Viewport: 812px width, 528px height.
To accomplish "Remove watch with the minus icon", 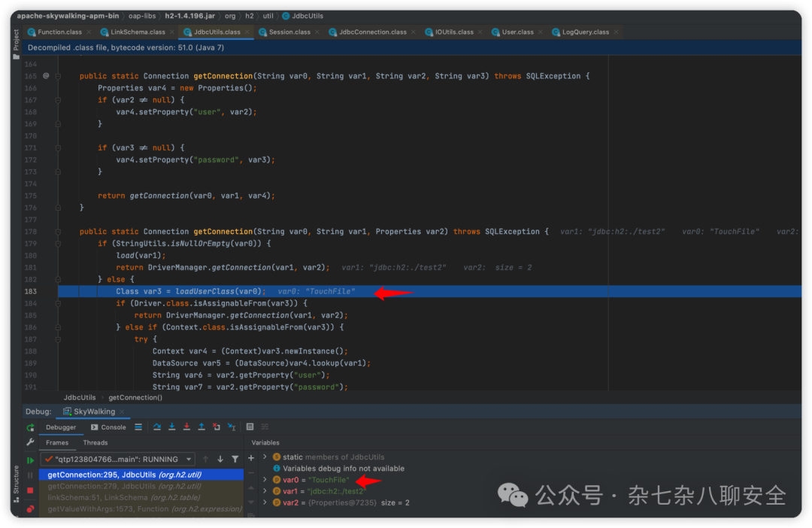I will [x=251, y=472].
